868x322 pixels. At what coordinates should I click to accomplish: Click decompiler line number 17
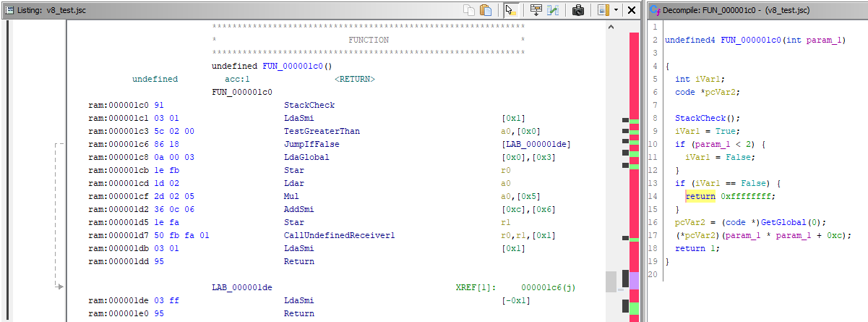click(654, 235)
